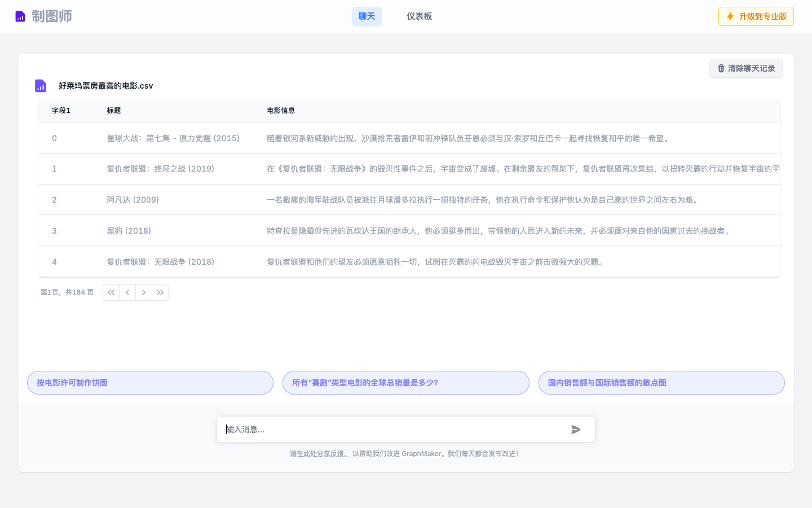This screenshot has height=508, width=812.
Task: Open the 请在此处分享反馈 feedback link
Action: pyautogui.click(x=319, y=453)
